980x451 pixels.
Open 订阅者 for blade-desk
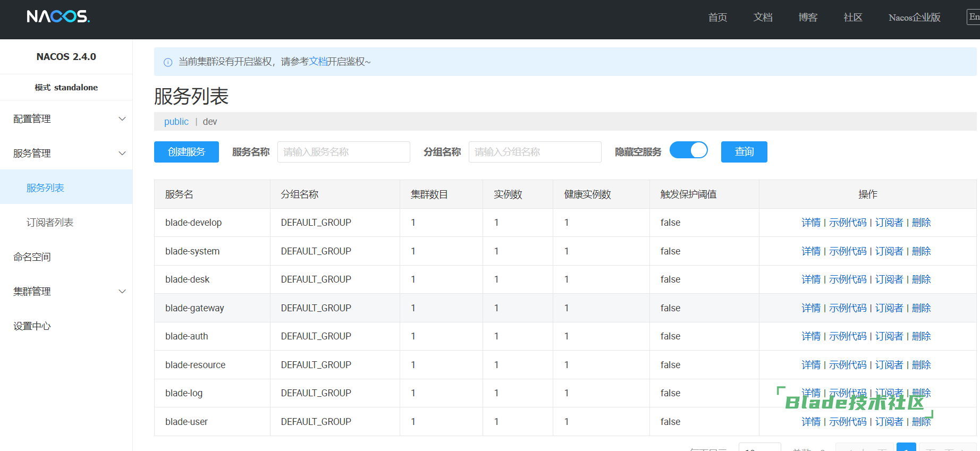889,279
